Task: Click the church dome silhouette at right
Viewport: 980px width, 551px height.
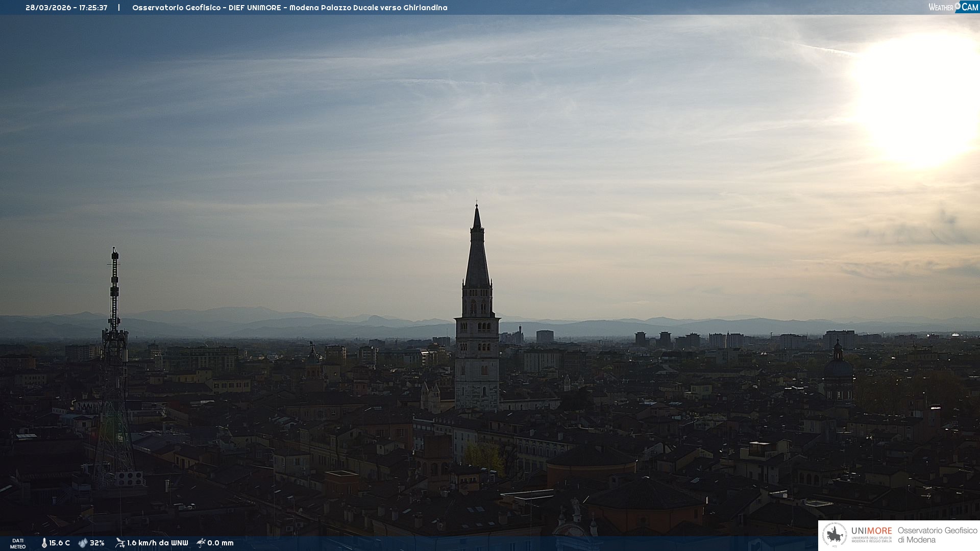Action: [x=838, y=367]
